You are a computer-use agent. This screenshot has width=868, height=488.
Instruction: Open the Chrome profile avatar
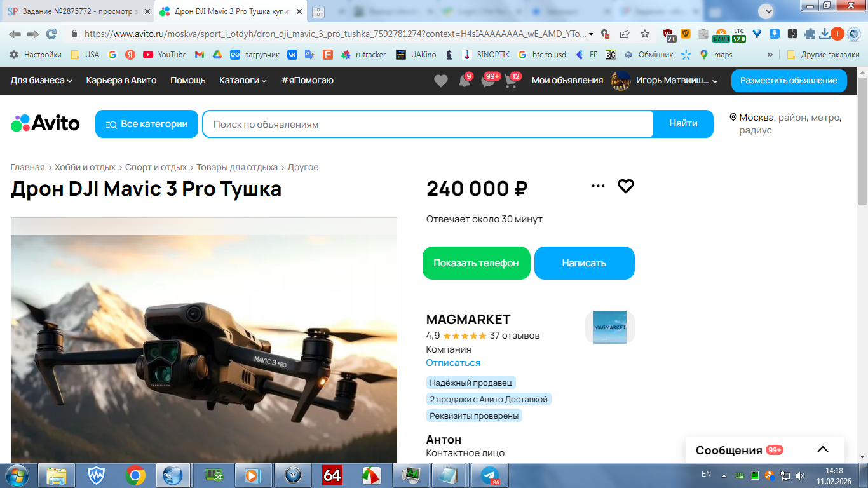pyautogui.click(x=837, y=34)
